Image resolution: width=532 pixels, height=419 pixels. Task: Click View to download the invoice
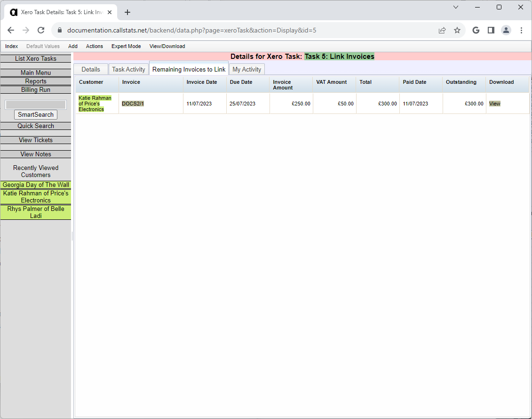[494, 103]
